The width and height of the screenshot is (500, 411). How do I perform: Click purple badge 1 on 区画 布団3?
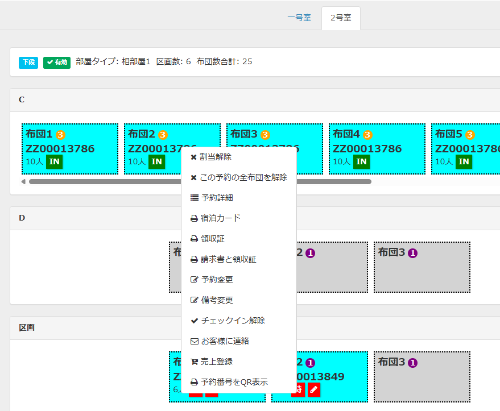point(413,363)
